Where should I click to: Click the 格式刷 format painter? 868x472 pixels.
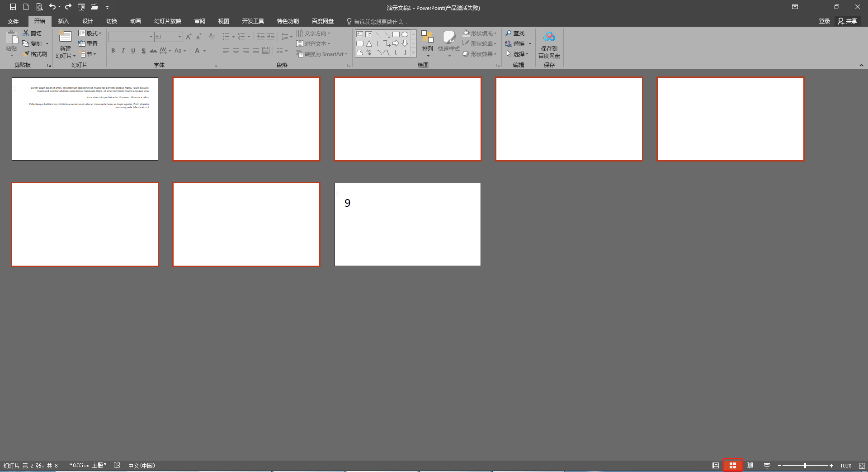click(x=35, y=54)
